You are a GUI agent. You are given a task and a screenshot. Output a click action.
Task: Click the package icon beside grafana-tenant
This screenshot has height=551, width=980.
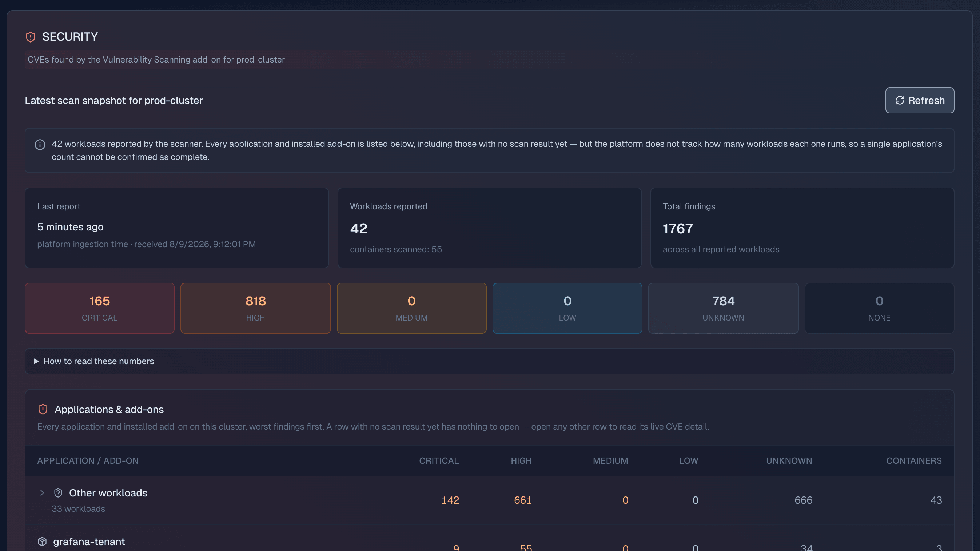click(x=42, y=542)
